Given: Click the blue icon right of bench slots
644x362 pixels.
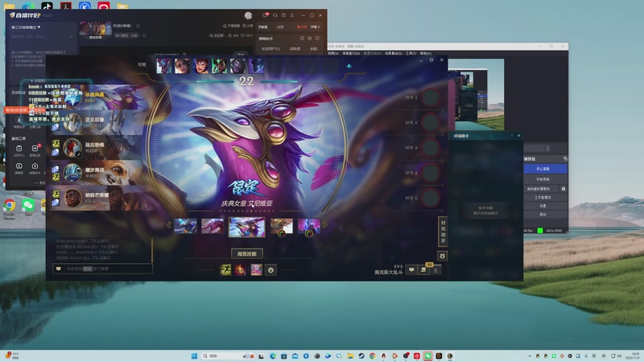Looking at the screenshot, I should click(x=349, y=66).
